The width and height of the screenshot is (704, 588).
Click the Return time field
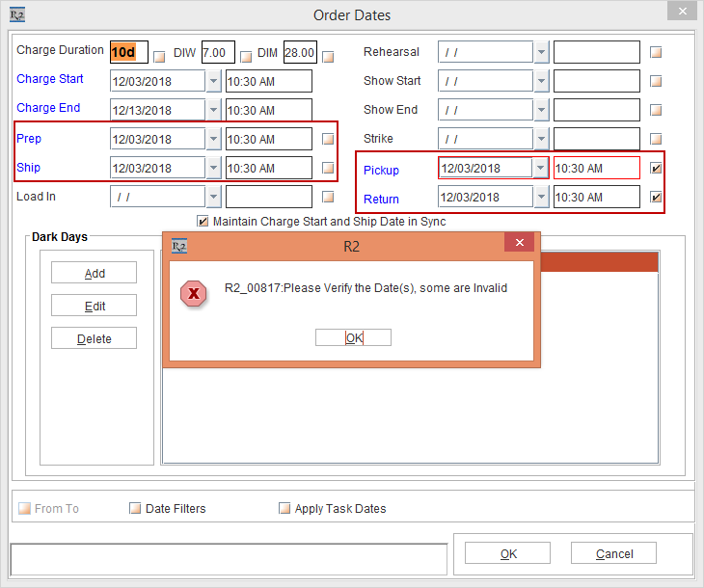596,198
